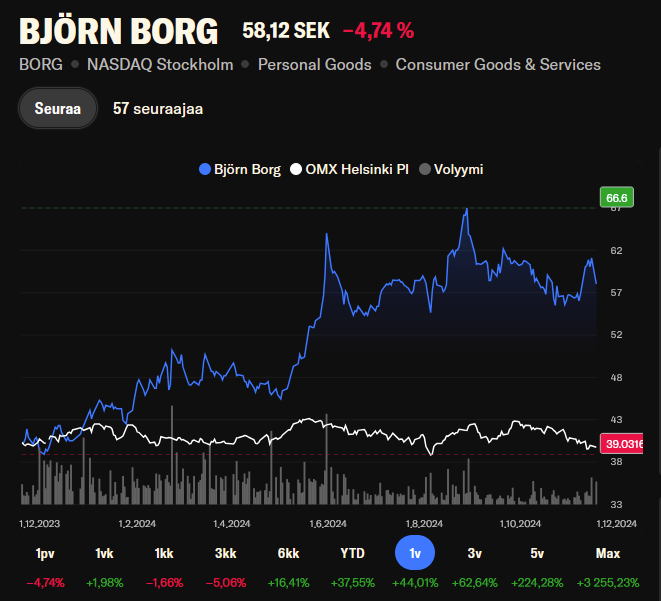
Task: Switch chart to 3kk range
Action: pos(226,553)
